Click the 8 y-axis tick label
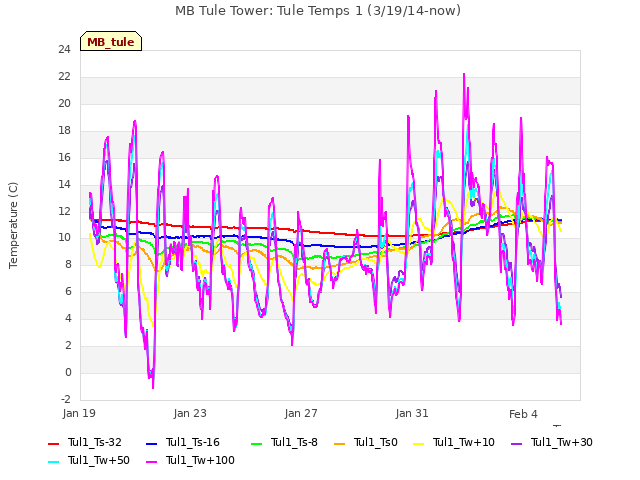 tap(68, 264)
